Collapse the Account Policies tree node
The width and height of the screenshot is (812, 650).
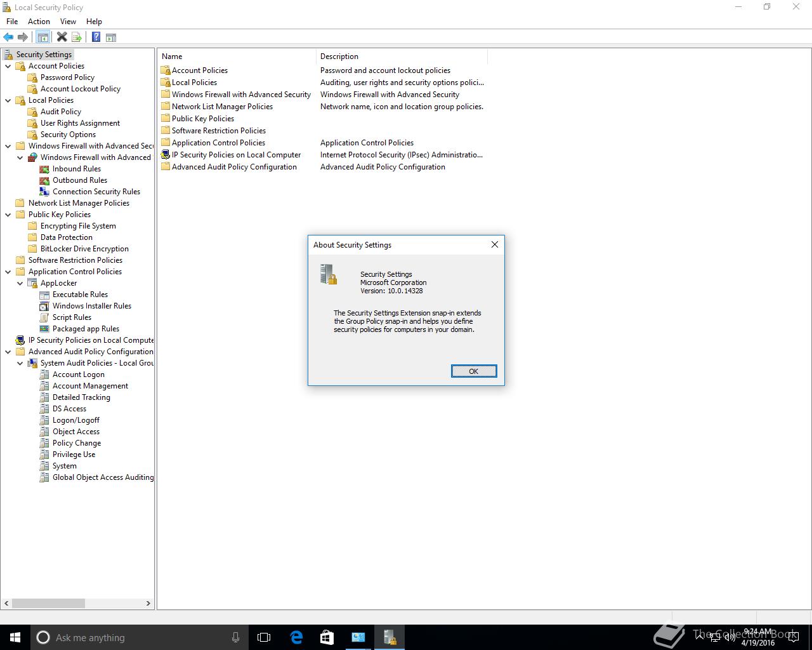click(x=8, y=66)
